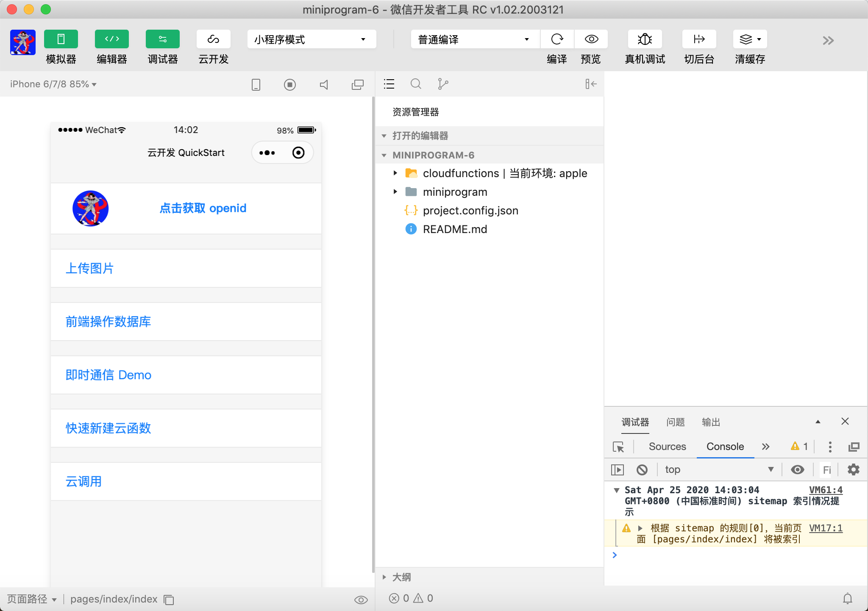Click the source control branch icon
The image size is (868, 611).
[x=443, y=84]
